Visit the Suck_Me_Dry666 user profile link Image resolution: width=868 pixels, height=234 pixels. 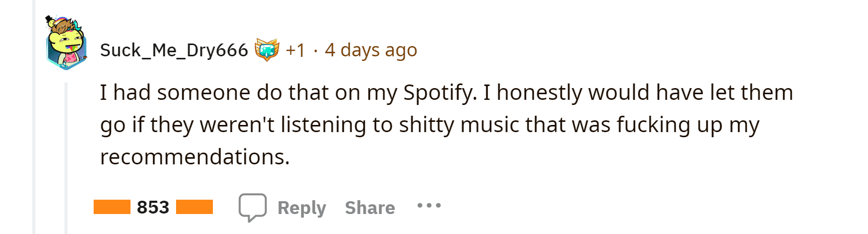[174, 50]
